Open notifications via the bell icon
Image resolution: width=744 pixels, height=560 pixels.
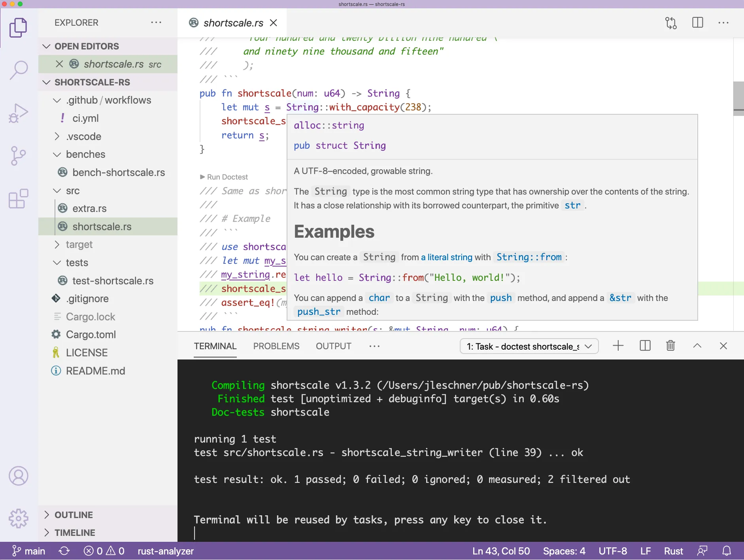click(726, 551)
